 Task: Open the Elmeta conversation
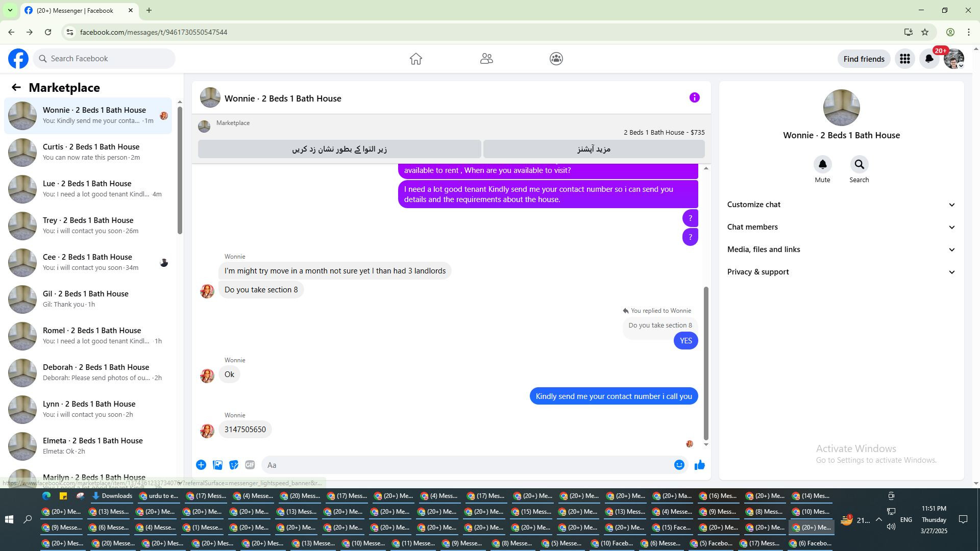88,446
